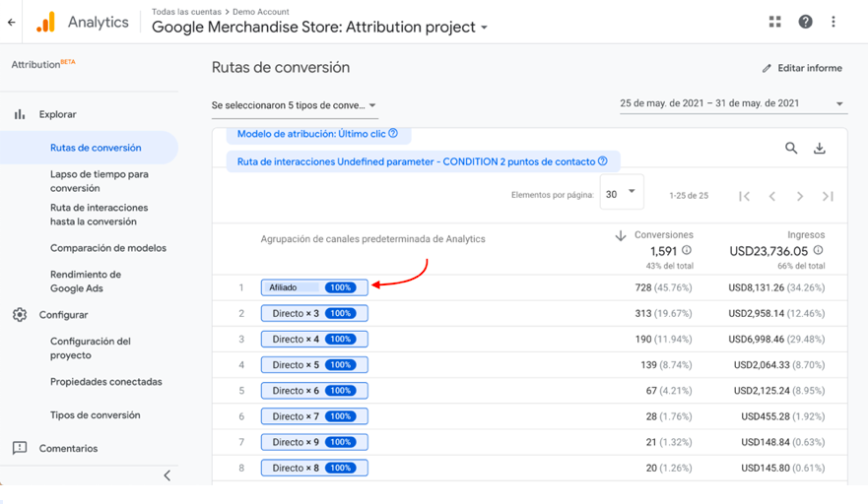868x504 pixels.
Task: Click the Ingresos column header
Action: point(806,235)
